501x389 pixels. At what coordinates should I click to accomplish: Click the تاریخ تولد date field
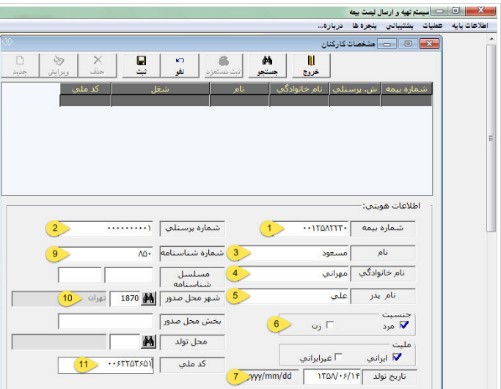point(332,376)
